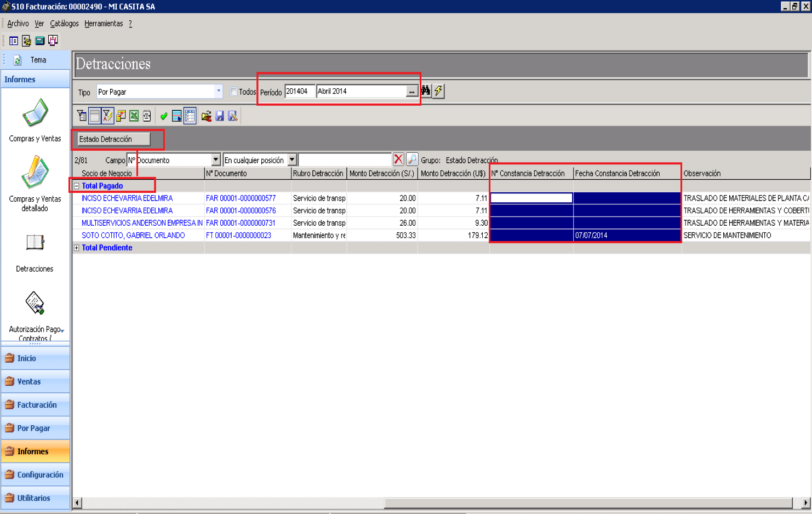Switch to the Facturación module
The height and width of the screenshot is (514, 812).
pyautogui.click(x=36, y=405)
